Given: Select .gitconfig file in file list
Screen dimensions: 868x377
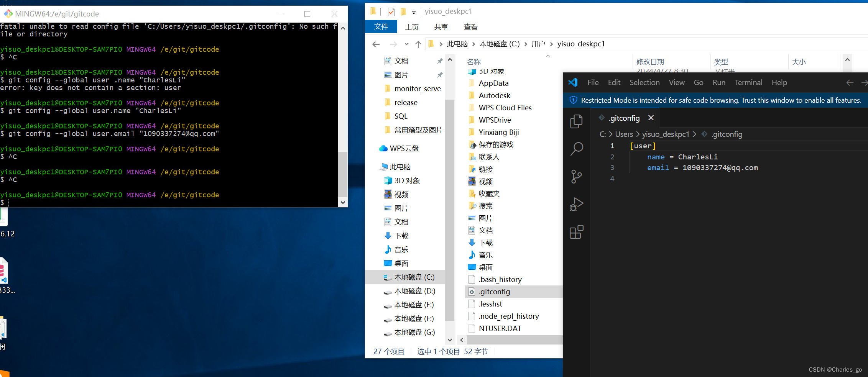Looking at the screenshot, I should coord(494,292).
